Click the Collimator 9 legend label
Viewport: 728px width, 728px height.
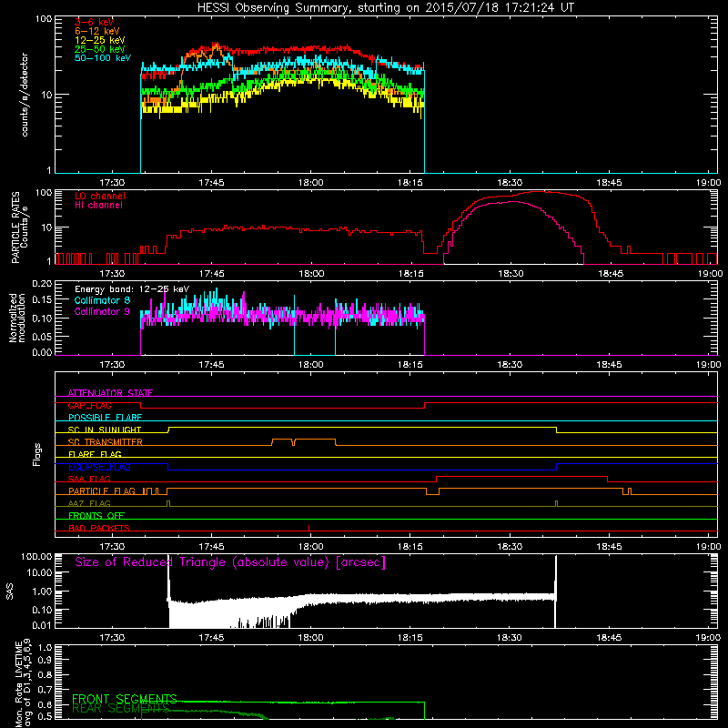(102, 311)
